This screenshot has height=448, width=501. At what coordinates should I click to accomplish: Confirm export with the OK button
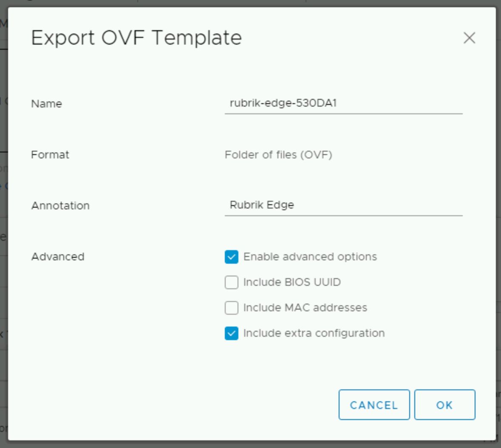444,405
